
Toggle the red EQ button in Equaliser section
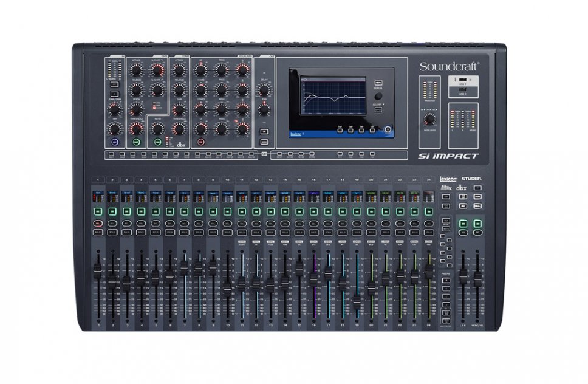point(201,142)
